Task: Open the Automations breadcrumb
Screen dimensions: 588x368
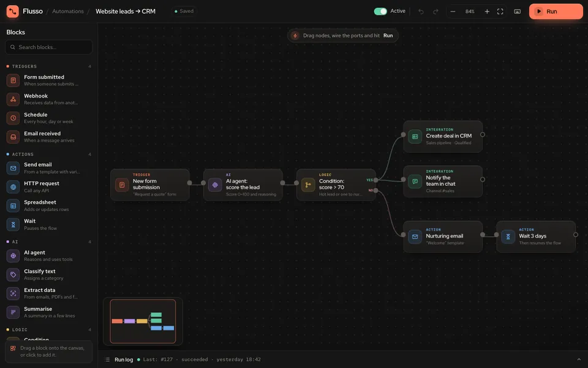Action: [x=68, y=11]
